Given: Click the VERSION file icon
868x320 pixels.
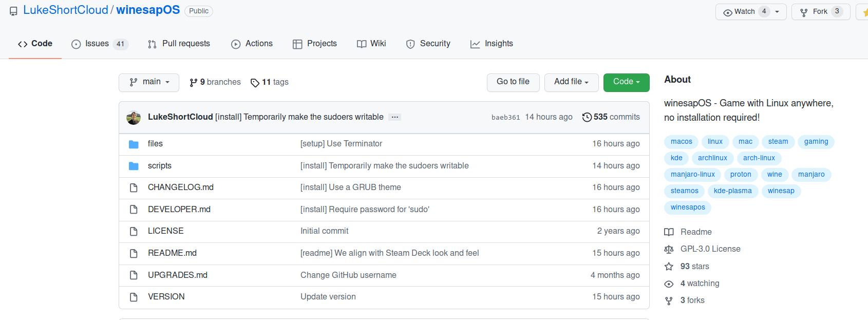Looking at the screenshot, I should coord(134,297).
